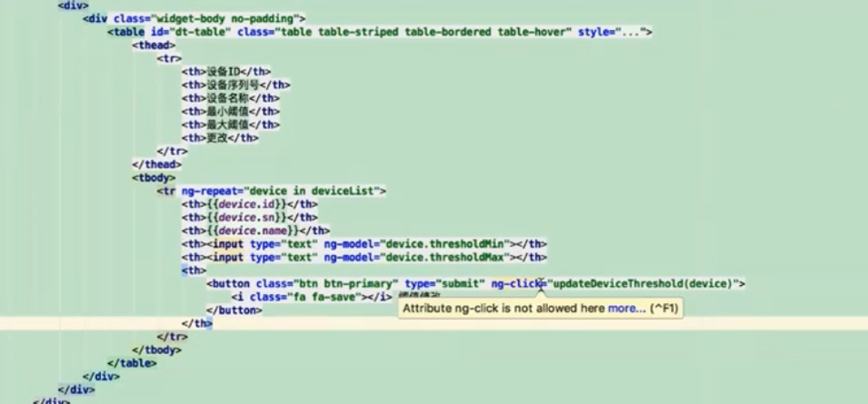This screenshot has height=404, width=868.
Task: Click "updateDeviceThreshold(device)" attribute value
Action: point(643,284)
